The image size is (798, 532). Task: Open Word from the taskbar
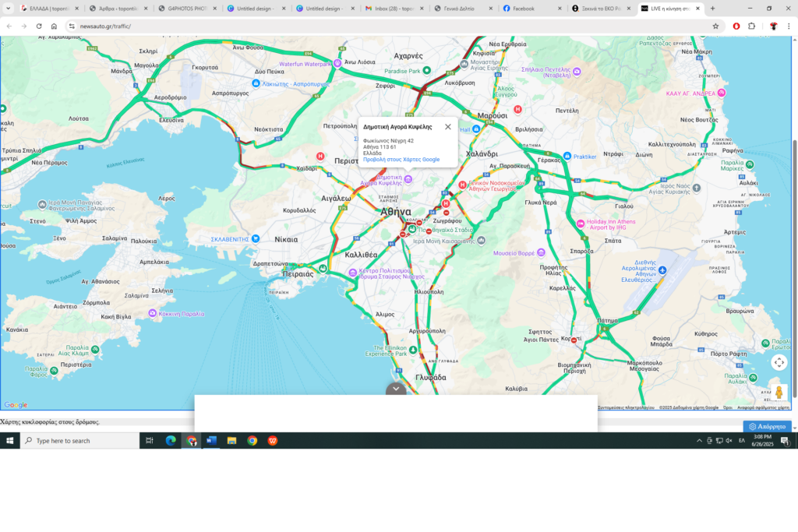(x=211, y=440)
